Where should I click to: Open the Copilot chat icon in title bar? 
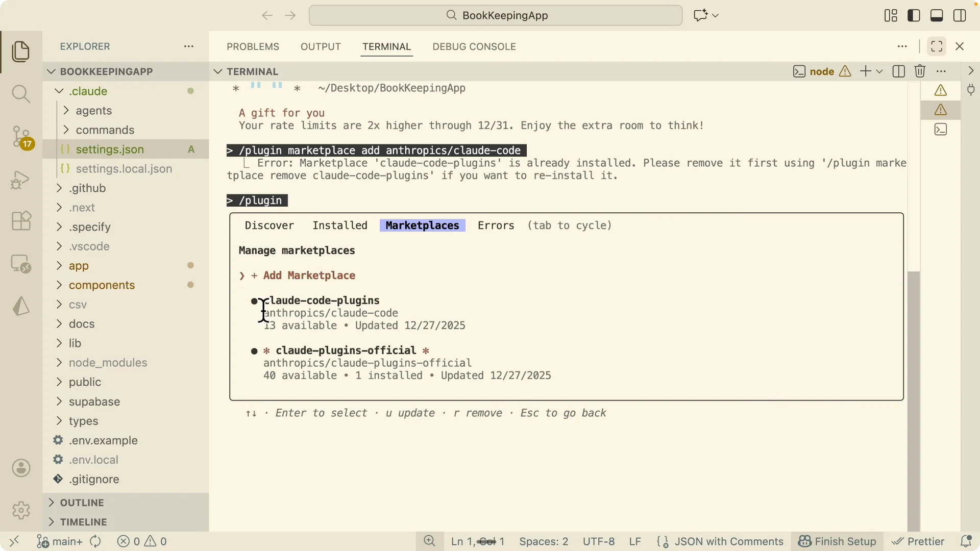click(701, 15)
